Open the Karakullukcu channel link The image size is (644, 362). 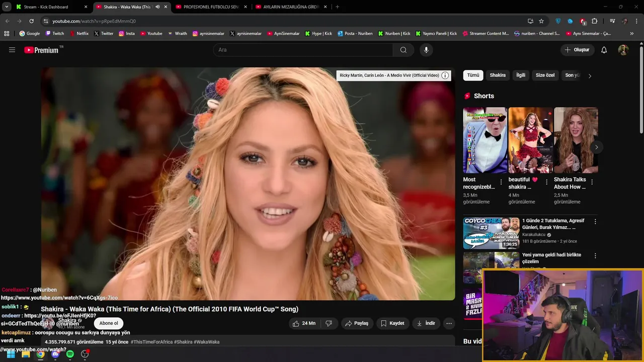(534, 235)
